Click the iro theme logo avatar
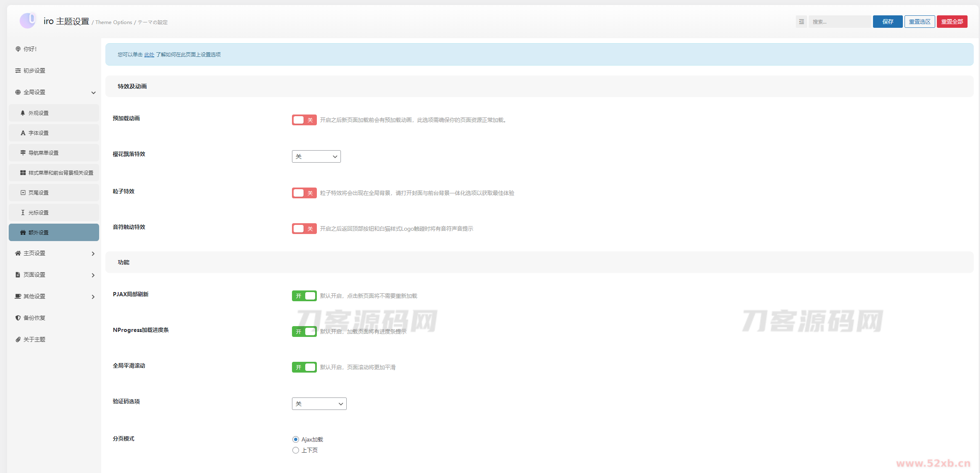The height and width of the screenshot is (473, 980). point(28,21)
